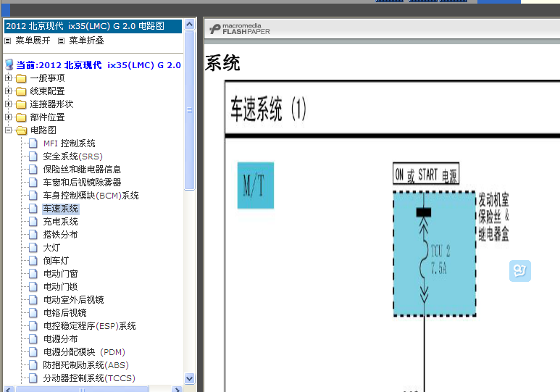Open MFI 控制系统 circuit diagram
Viewport: 560px width, 392px height.
pyautogui.click(x=70, y=143)
